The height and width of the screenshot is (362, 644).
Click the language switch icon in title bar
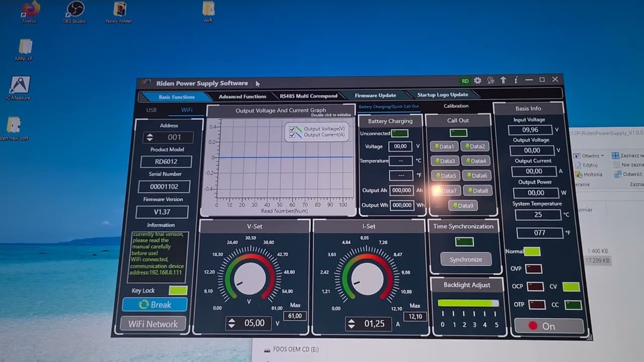pyautogui.click(x=491, y=80)
